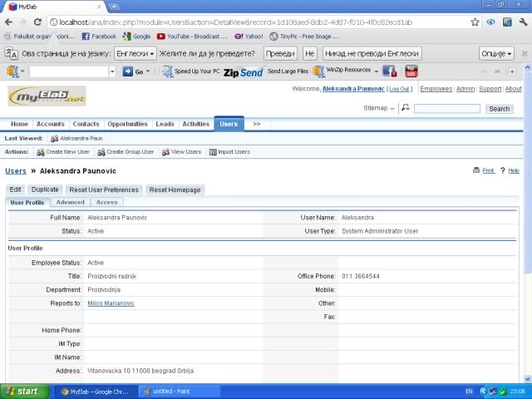Open the Opportunities module tab

pos(127,124)
